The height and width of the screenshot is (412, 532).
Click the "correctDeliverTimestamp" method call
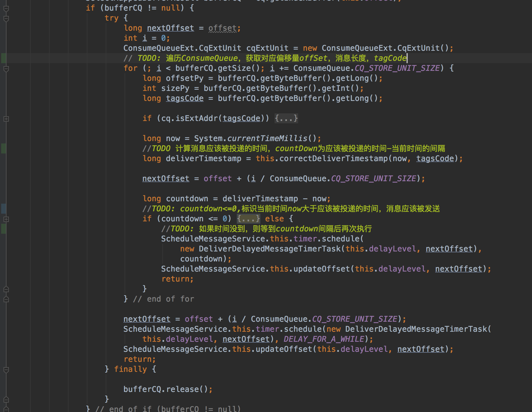click(x=334, y=158)
